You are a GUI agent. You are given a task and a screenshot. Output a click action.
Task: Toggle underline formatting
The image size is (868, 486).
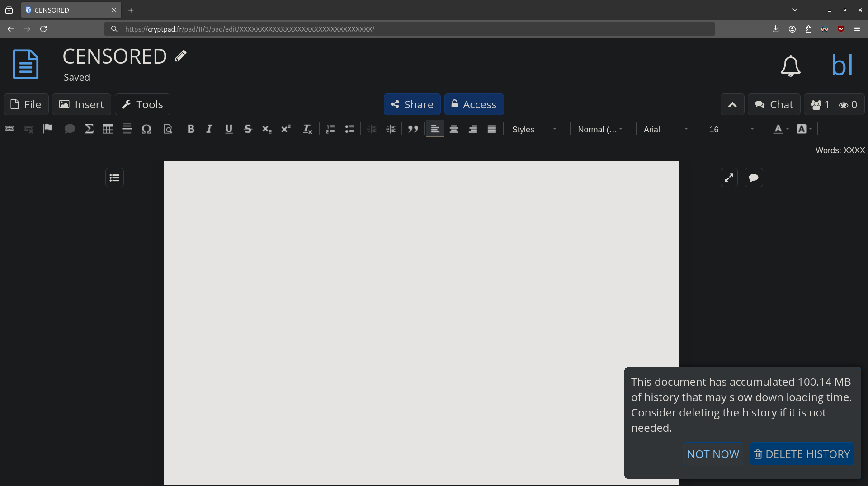(x=229, y=129)
